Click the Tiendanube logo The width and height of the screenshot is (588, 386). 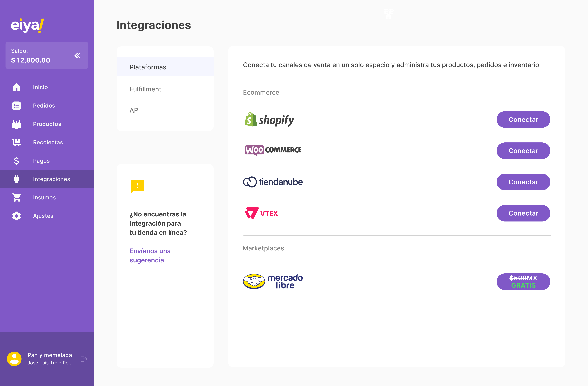point(273,182)
